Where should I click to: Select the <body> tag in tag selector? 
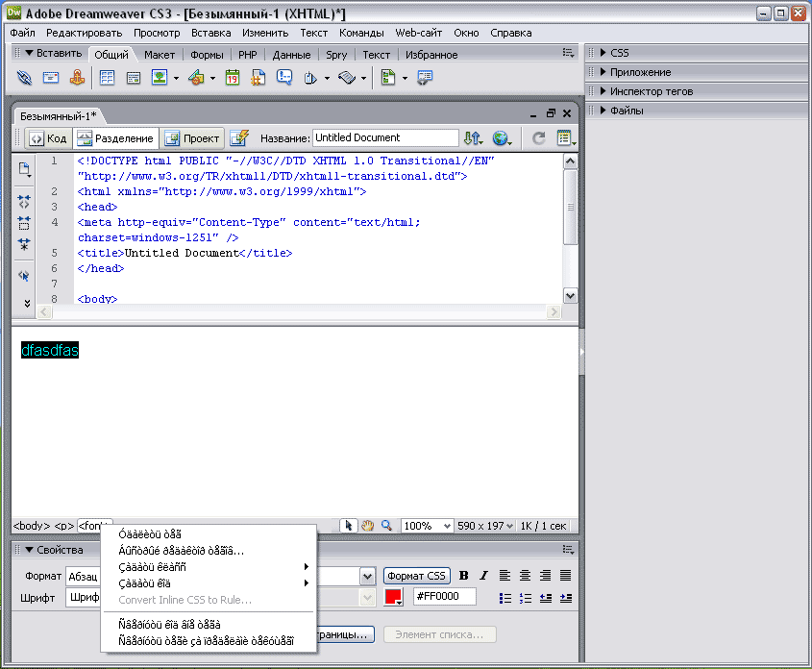coord(32,526)
